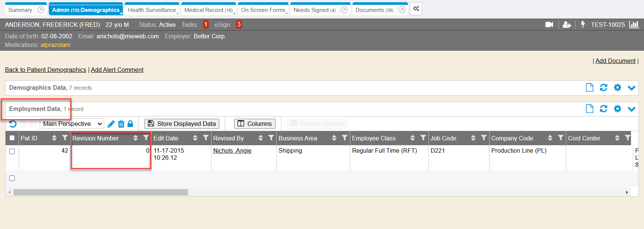The image size is (644, 229).
Task: Click the lock perspective icon
Action: (x=130, y=124)
